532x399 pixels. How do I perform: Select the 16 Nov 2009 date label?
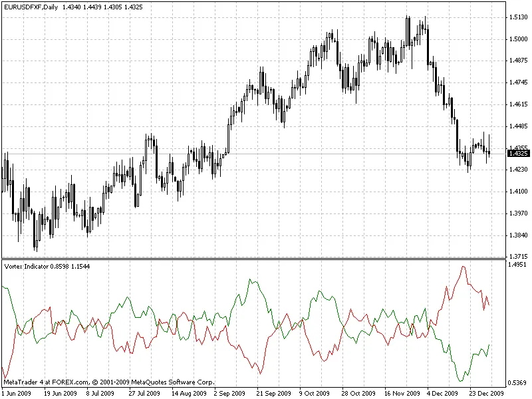(401, 393)
